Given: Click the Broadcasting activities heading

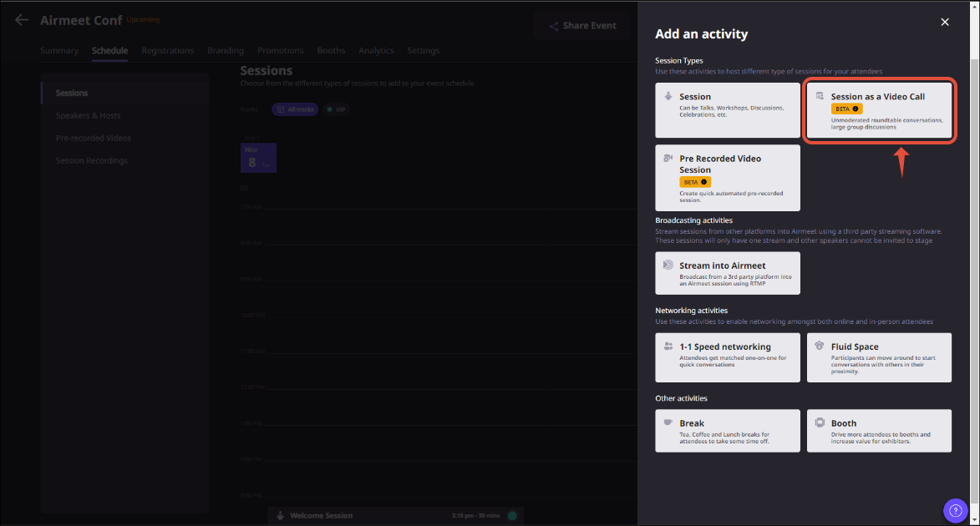Looking at the screenshot, I should tap(693, 220).
